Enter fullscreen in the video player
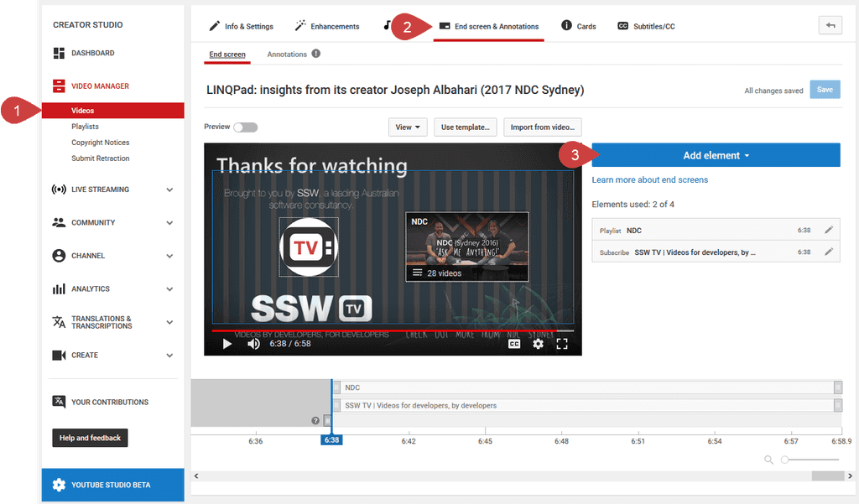This screenshot has width=859, height=504. (x=562, y=344)
